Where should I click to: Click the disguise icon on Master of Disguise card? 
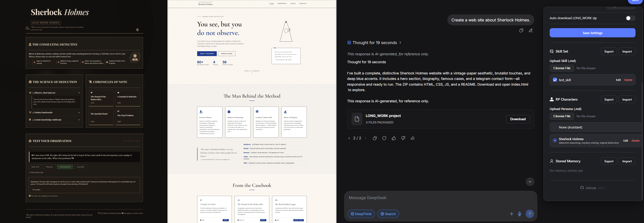point(285,112)
